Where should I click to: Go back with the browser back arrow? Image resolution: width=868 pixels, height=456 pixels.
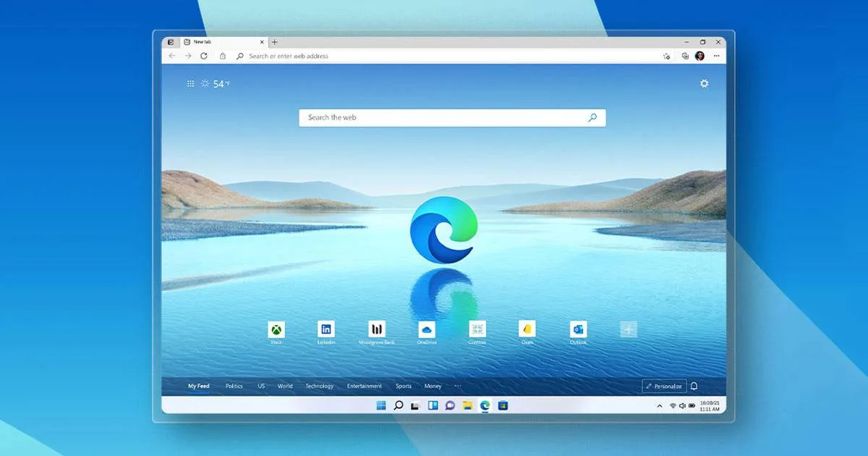pyautogui.click(x=172, y=56)
